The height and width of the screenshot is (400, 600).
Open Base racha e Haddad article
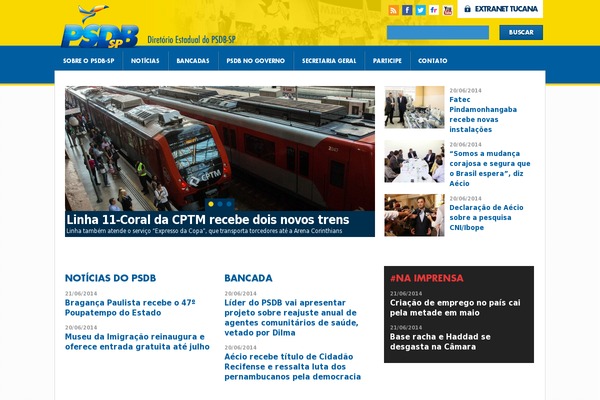pyautogui.click(x=440, y=342)
